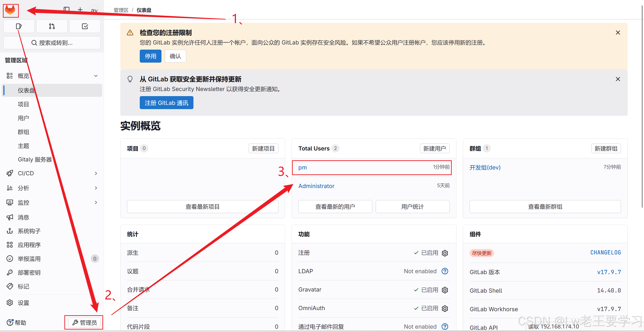Open the gear icon next to 注册 feature
The width and height of the screenshot is (644, 332).
(x=445, y=253)
